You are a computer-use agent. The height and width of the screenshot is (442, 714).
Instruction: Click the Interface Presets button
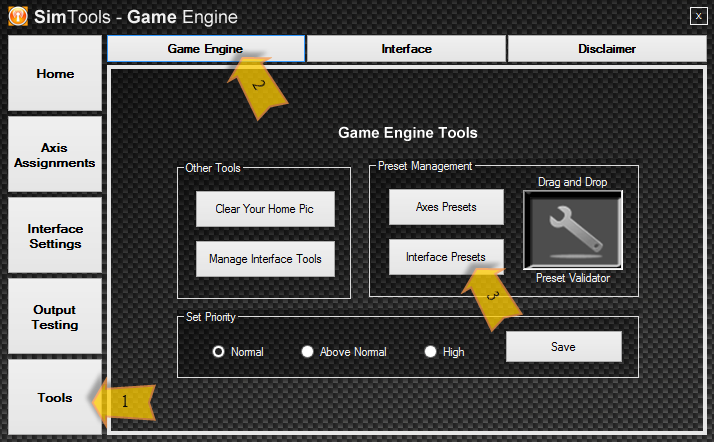coord(446,257)
